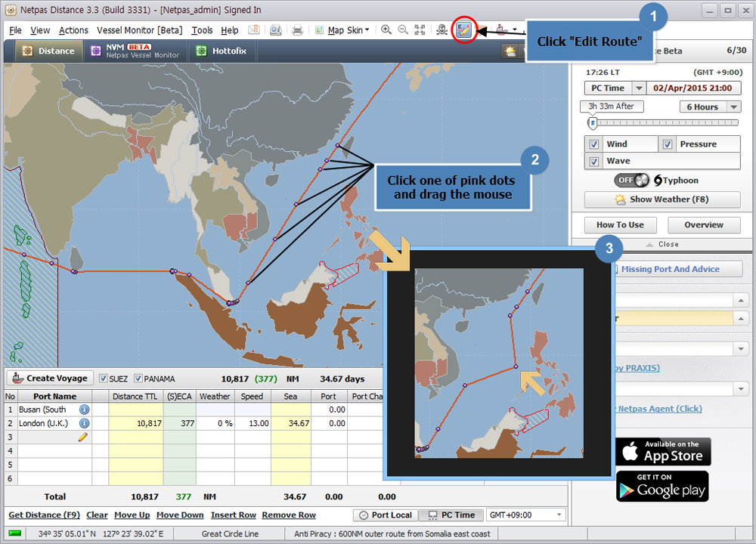Image resolution: width=756 pixels, height=544 pixels.
Task: Click the Netpas Agent (Click) link
Action: (x=659, y=409)
